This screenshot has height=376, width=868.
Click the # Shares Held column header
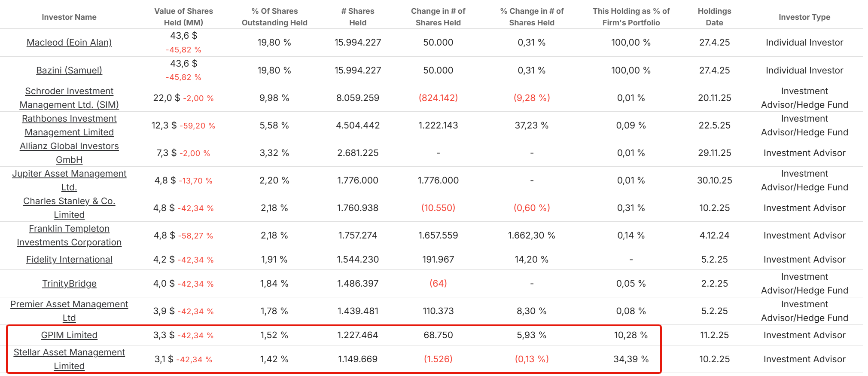[x=358, y=17]
